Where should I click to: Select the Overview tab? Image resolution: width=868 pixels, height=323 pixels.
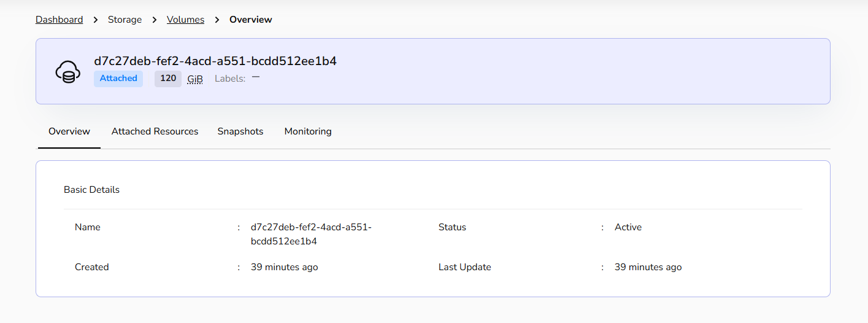tap(69, 131)
